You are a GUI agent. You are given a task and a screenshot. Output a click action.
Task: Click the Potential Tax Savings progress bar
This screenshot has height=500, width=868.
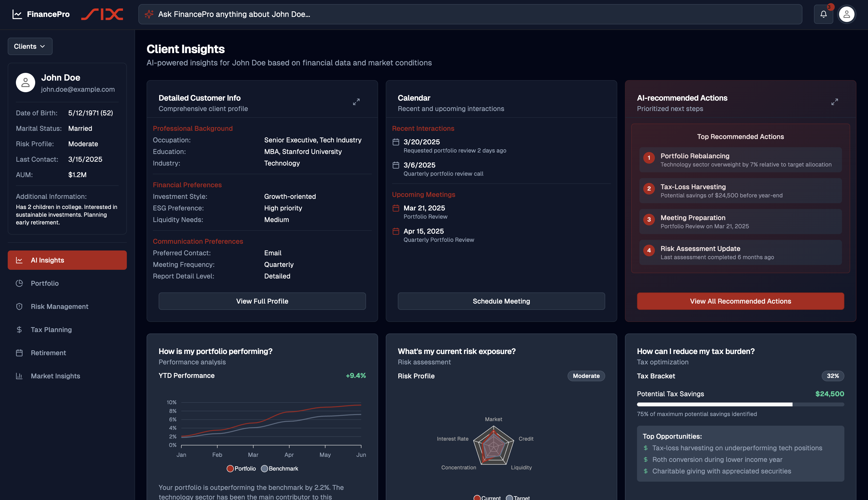click(740, 404)
